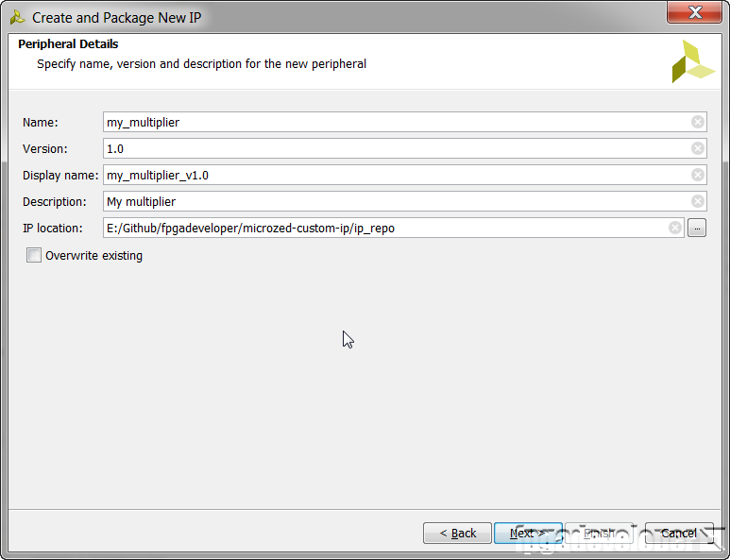Click the Name field containing my_multiplier
This screenshot has width=730, height=560.
[404, 122]
